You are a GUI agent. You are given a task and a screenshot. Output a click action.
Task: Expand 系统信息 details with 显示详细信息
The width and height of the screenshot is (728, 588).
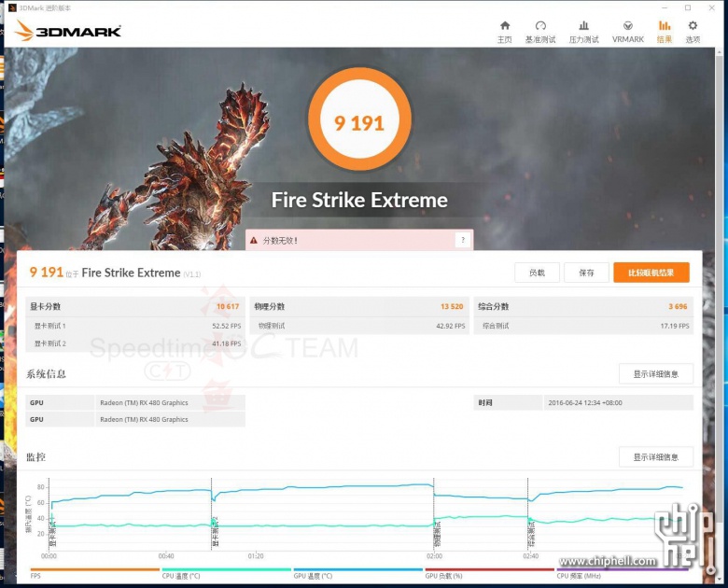[x=655, y=374]
